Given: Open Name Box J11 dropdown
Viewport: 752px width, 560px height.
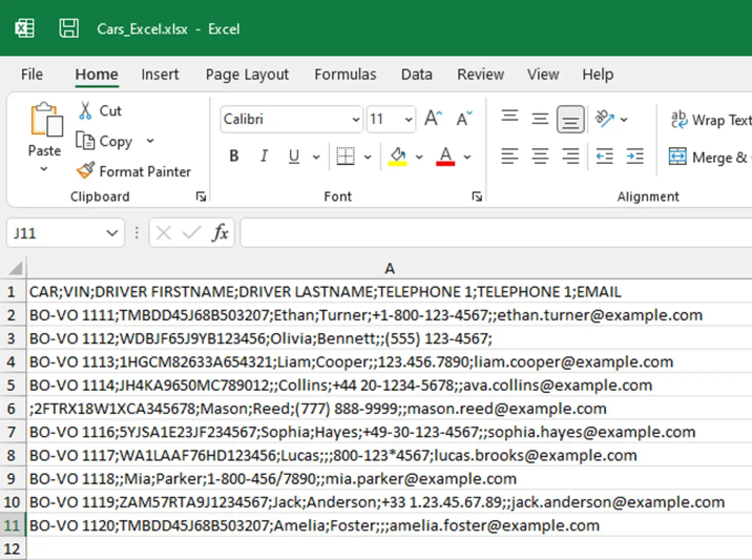Looking at the screenshot, I should click(111, 233).
